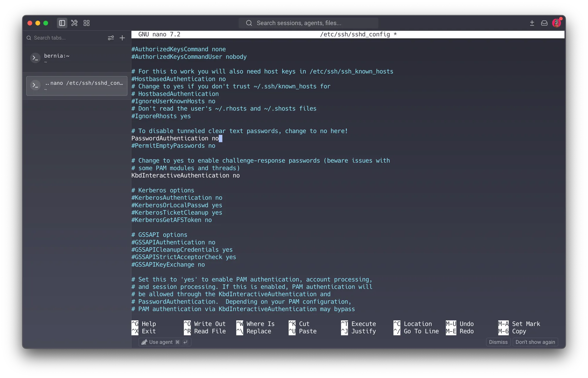
Task: Click the line KbdInteractiveAuthentication no
Action: pos(186,175)
